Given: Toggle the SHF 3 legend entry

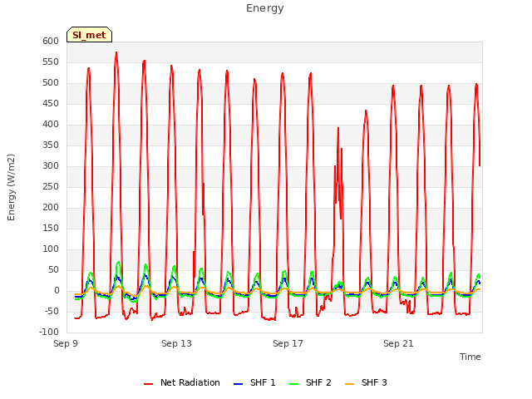Looking at the screenshot, I should [366, 382].
